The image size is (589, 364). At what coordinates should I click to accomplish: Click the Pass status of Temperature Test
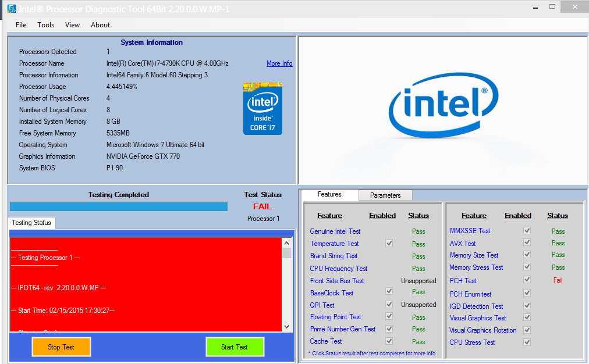(418, 244)
